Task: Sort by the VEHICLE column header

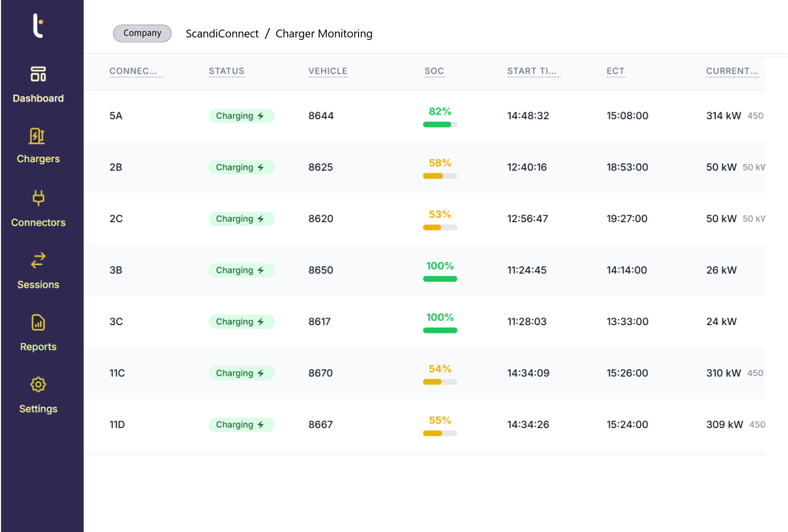Action: (x=328, y=71)
